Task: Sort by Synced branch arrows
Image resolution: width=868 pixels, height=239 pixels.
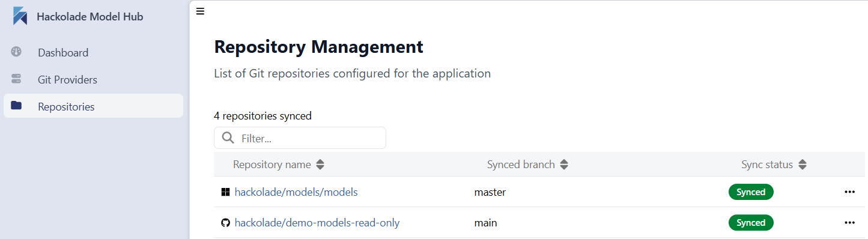Action: click(563, 165)
